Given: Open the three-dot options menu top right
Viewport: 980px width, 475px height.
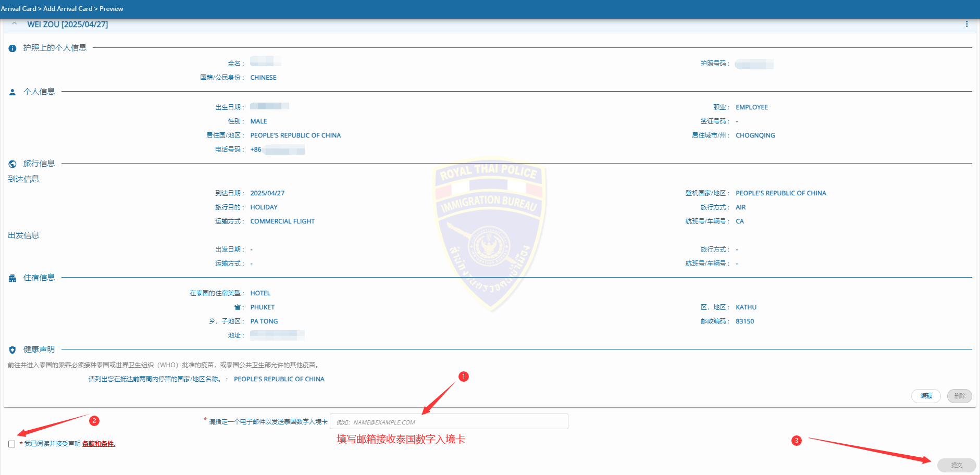Looking at the screenshot, I should pyautogui.click(x=967, y=23).
